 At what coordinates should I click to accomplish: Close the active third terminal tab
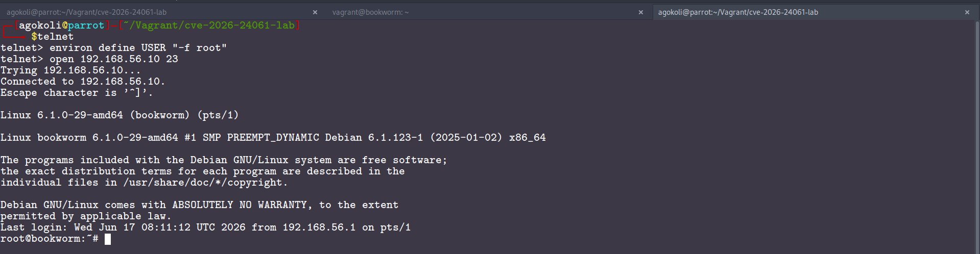coord(967,12)
